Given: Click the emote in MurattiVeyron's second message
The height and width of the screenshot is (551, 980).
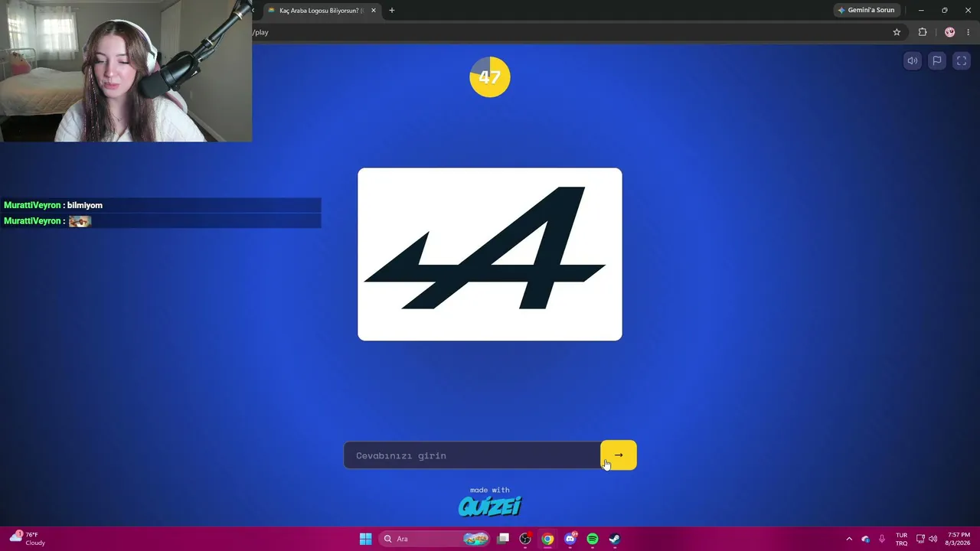Looking at the screenshot, I should click(x=80, y=221).
